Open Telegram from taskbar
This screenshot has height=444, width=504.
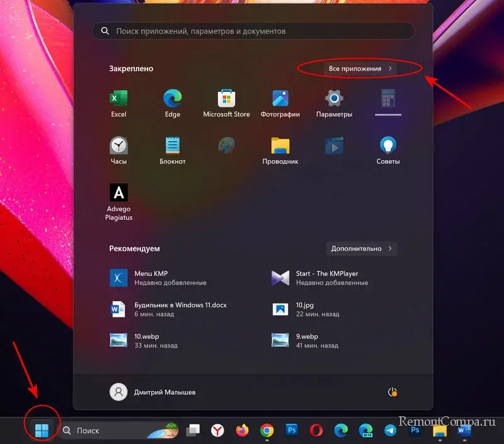pos(390,431)
